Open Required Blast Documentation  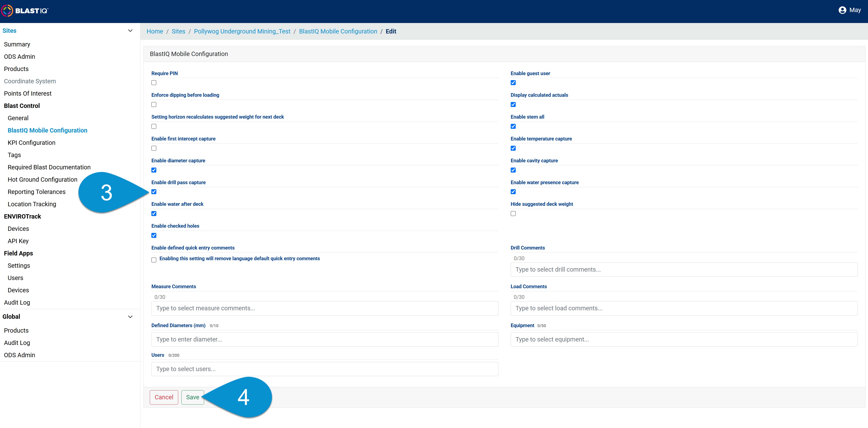coord(49,167)
